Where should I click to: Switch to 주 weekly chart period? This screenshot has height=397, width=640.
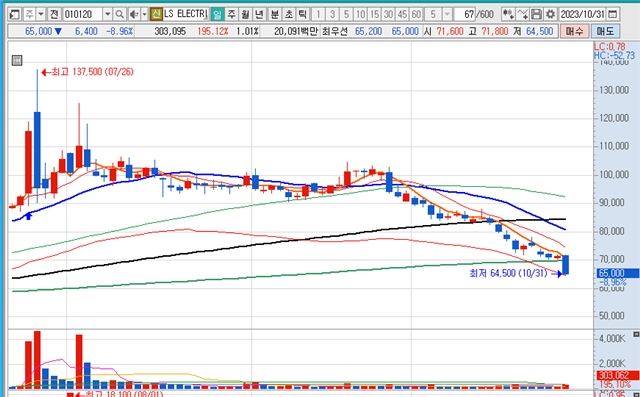pos(231,15)
